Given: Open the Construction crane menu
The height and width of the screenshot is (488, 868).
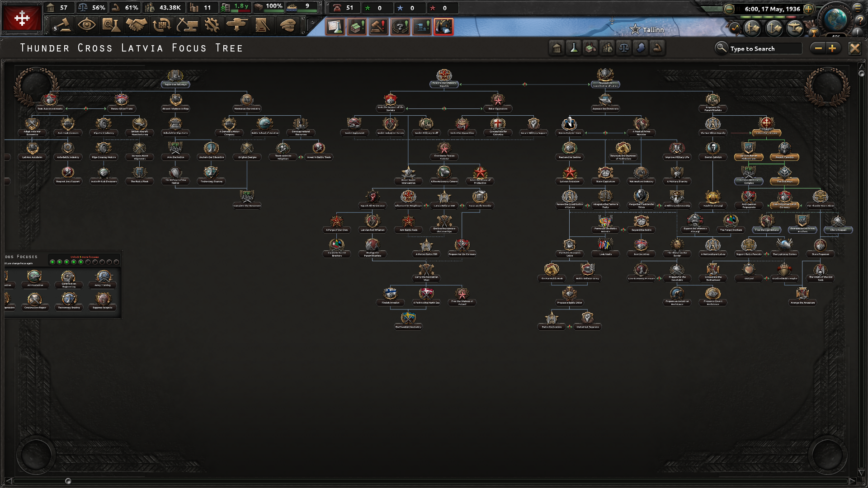Looking at the screenshot, I should pyautogui.click(x=187, y=25).
